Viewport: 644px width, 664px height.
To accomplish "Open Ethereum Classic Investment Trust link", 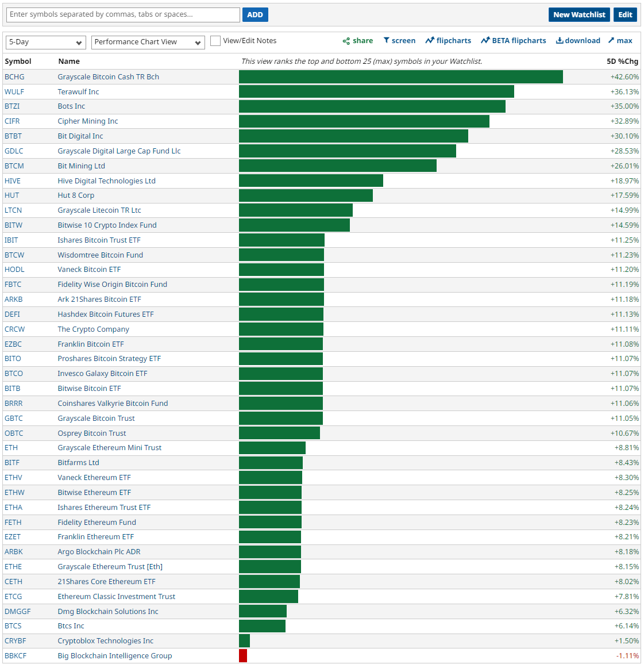I will click(117, 597).
